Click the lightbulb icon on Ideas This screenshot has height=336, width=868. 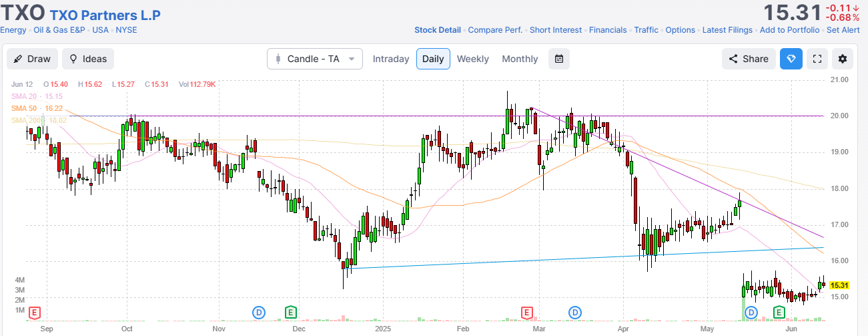[x=73, y=59]
